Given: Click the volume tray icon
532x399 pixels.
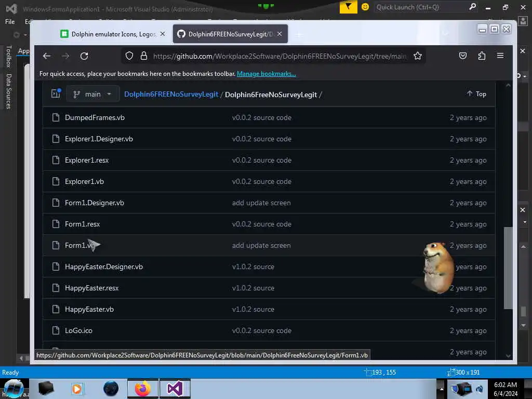Looking at the screenshot, I should [x=480, y=389].
